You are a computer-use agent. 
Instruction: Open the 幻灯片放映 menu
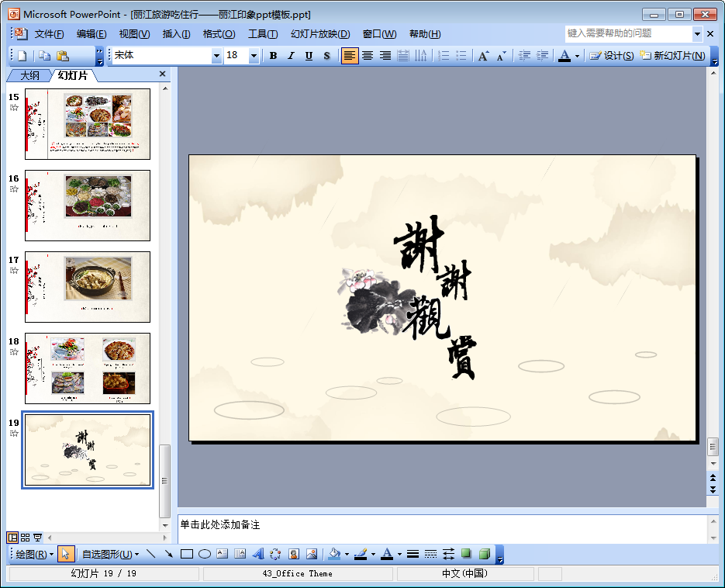click(x=320, y=34)
